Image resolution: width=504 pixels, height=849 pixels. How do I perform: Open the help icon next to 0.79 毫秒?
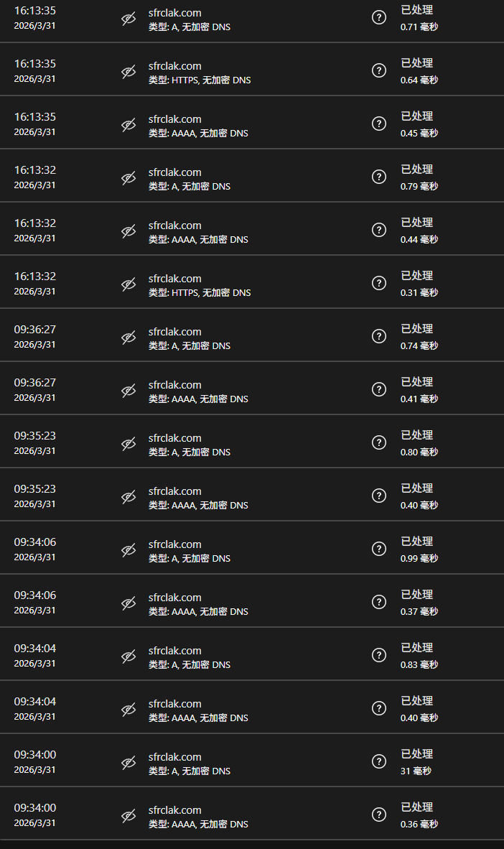click(379, 177)
